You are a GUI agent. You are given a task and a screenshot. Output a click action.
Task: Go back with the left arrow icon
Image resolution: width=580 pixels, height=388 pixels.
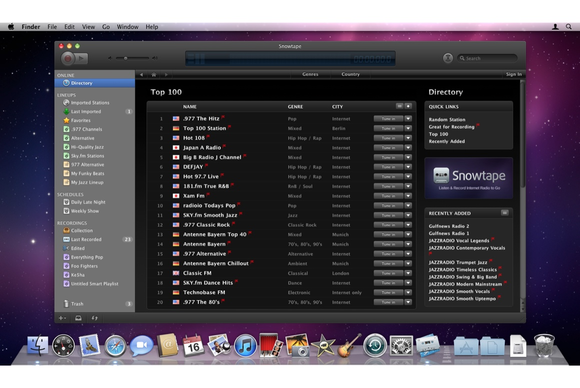click(x=141, y=74)
